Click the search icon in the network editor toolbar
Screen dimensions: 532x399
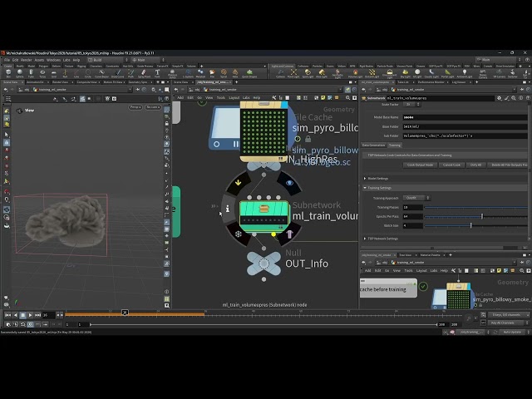[x=347, y=98]
